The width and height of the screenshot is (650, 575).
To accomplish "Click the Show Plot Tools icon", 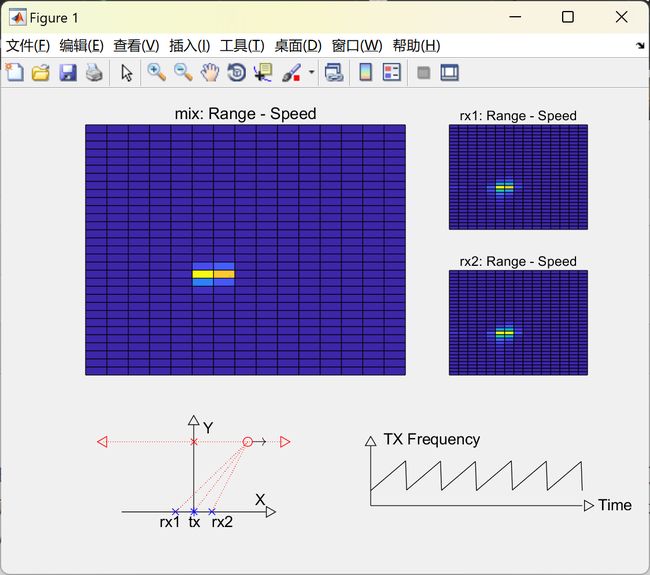I will [449, 73].
